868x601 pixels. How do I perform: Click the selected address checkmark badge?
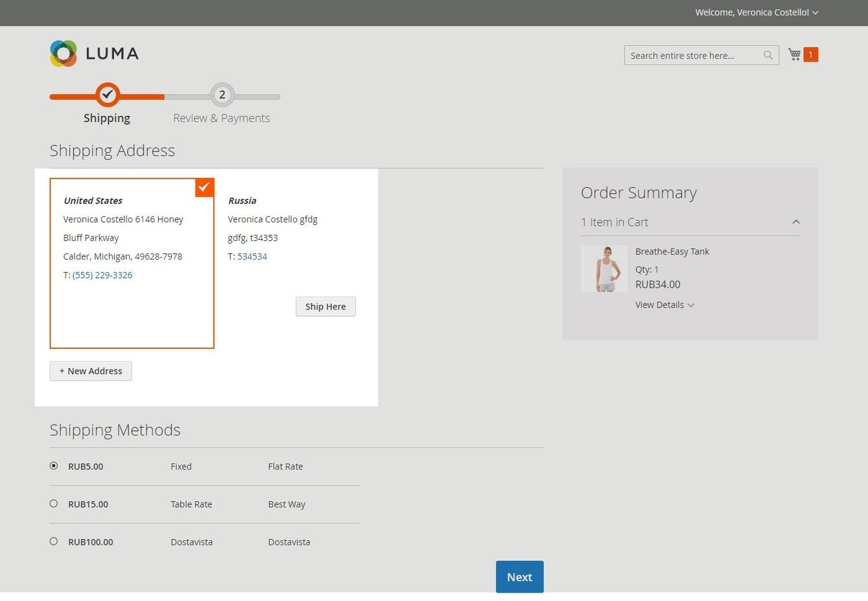tap(204, 188)
